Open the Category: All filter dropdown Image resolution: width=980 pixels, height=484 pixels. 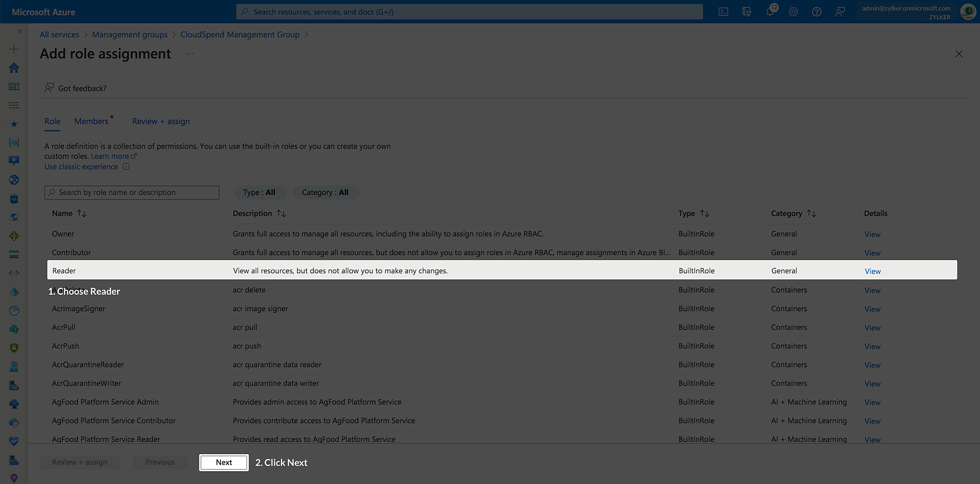tap(326, 192)
